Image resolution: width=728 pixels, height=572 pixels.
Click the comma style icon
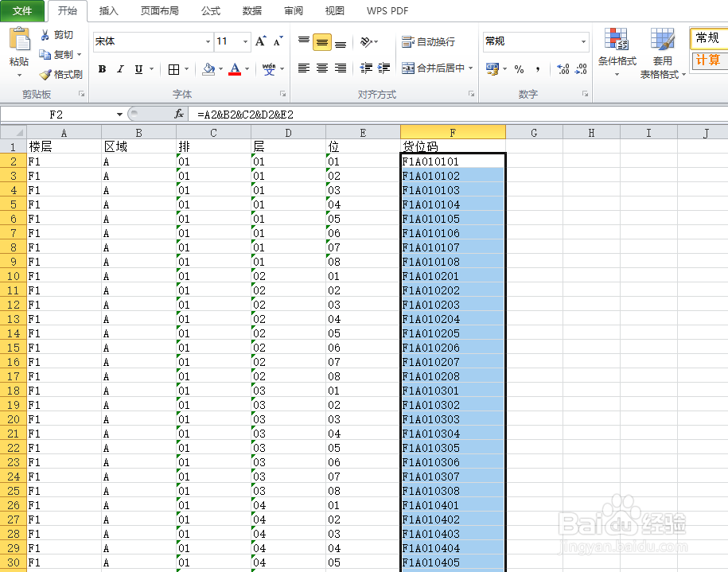(538, 69)
